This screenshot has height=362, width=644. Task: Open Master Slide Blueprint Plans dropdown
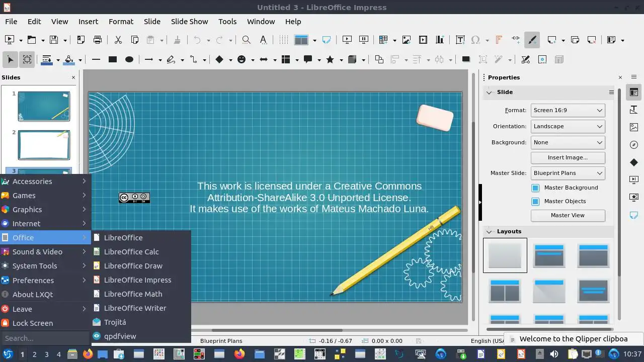point(568,173)
